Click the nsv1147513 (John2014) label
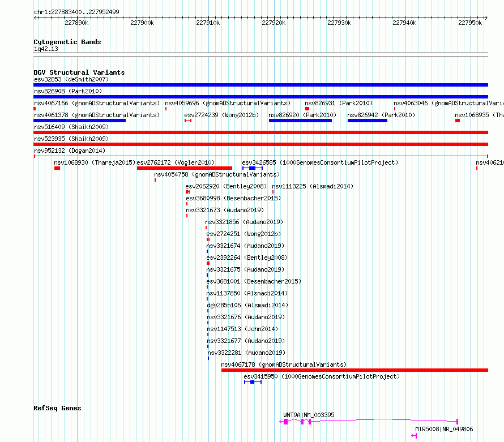504x442 pixels. coord(242,329)
